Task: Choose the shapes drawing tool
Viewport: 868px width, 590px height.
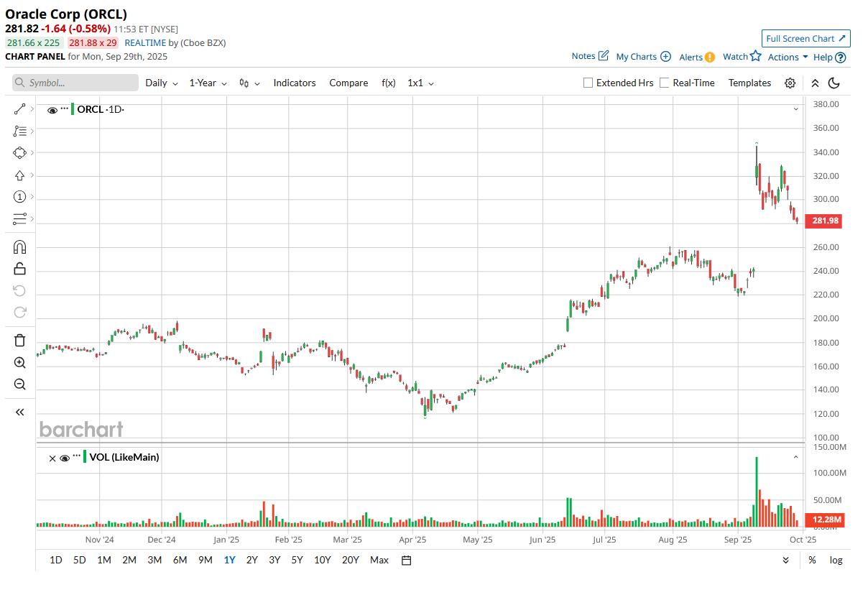Action: pyautogui.click(x=19, y=153)
